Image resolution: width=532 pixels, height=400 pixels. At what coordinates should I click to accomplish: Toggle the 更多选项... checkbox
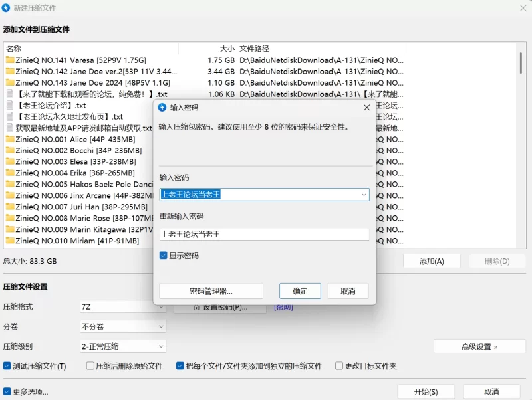click(7, 392)
